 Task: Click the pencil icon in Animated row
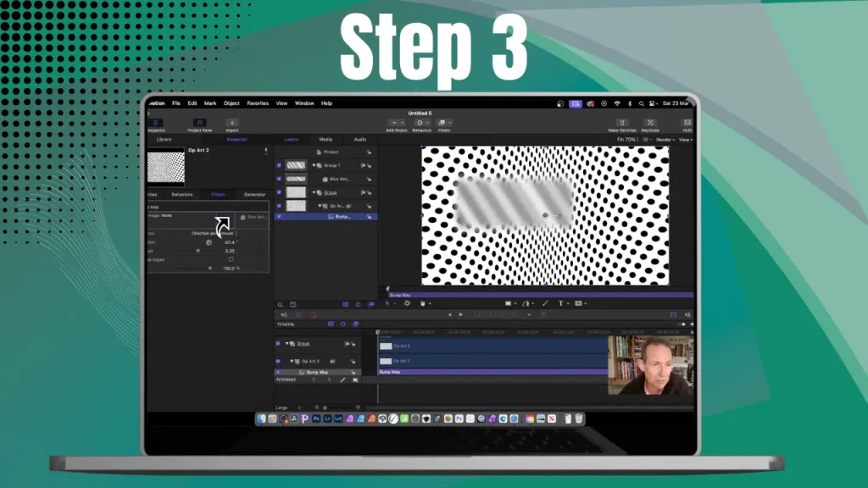coord(342,380)
